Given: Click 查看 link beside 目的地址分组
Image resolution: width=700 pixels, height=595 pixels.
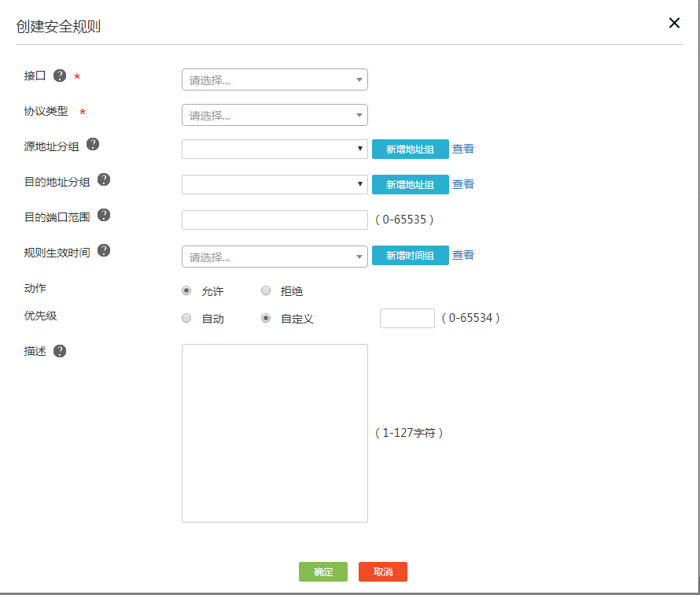Looking at the screenshot, I should point(463,184).
